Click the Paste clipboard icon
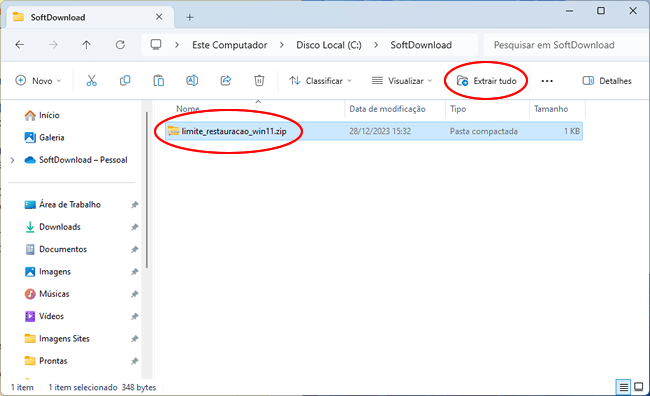Image resolution: width=650 pixels, height=396 pixels. 158,80
